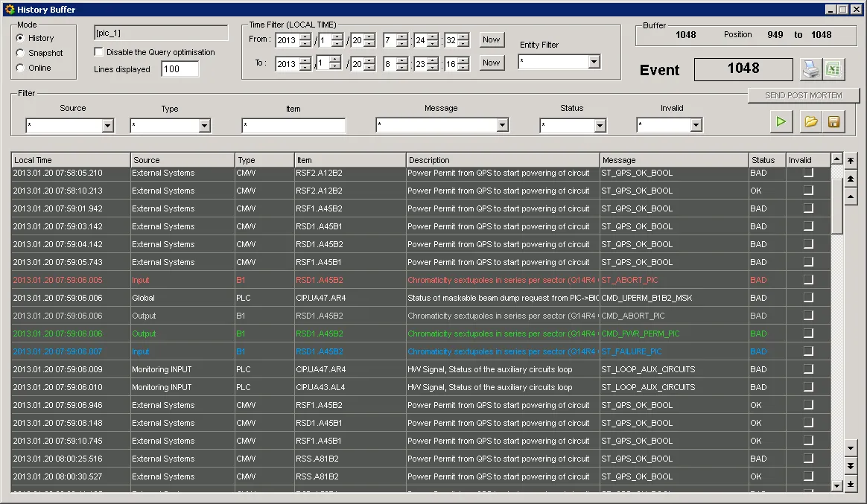
Task: Jump to last event with bottom-bar arrow
Action: click(x=851, y=484)
